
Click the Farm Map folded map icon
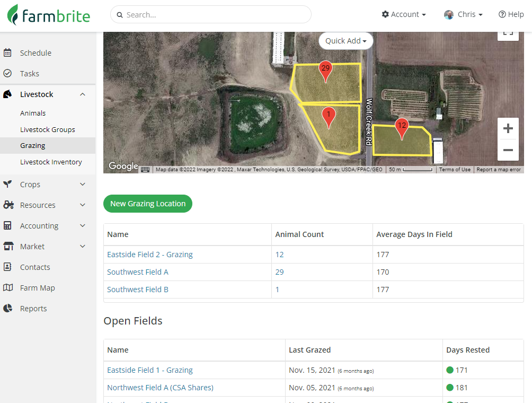pyautogui.click(x=8, y=287)
